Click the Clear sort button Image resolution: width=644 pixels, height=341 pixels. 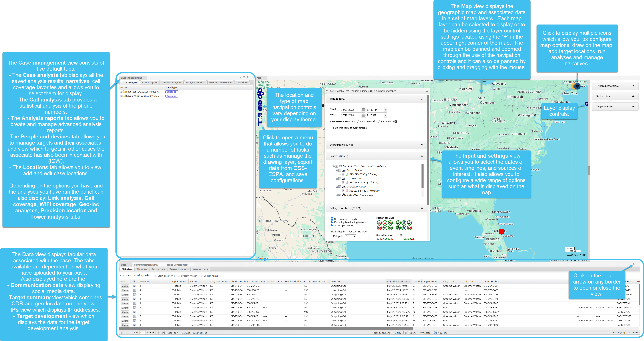pyautogui.click(x=173, y=333)
